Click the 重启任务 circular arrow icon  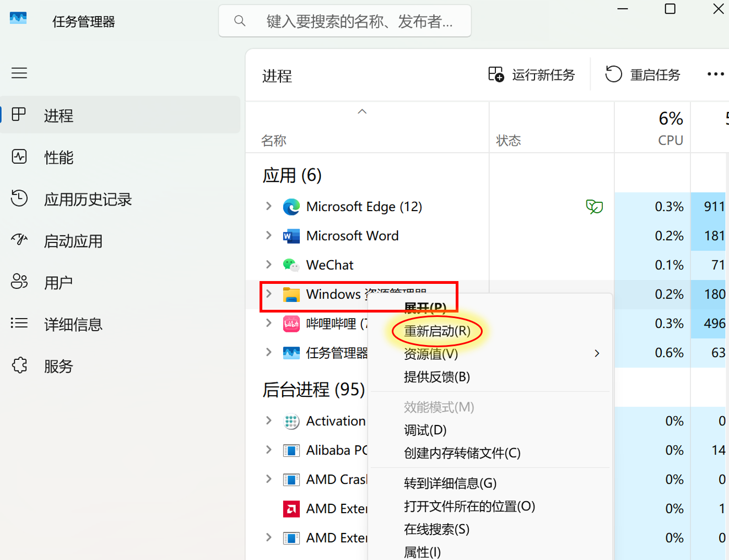613,74
